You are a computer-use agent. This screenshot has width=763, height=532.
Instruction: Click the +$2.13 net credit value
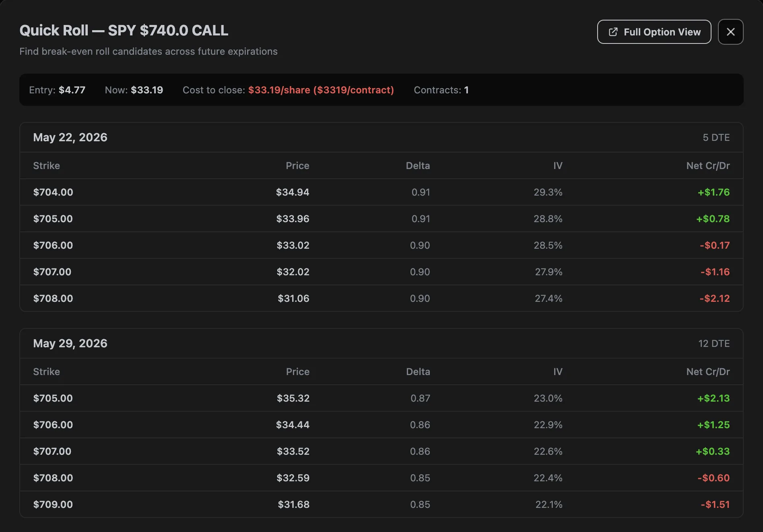(x=714, y=398)
